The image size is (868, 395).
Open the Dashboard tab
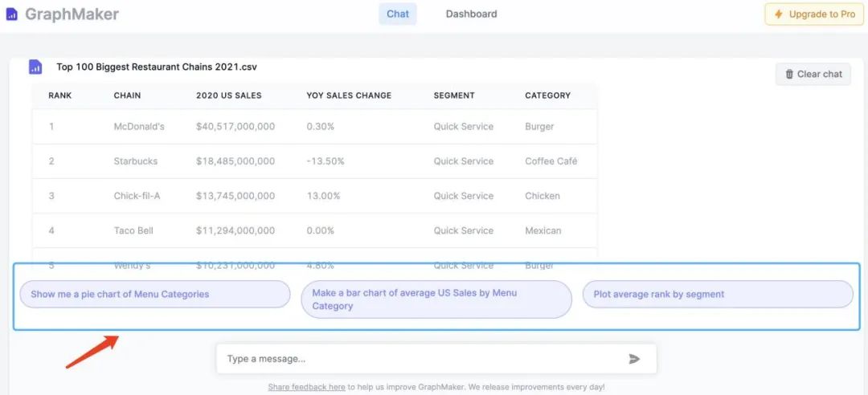click(471, 14)
